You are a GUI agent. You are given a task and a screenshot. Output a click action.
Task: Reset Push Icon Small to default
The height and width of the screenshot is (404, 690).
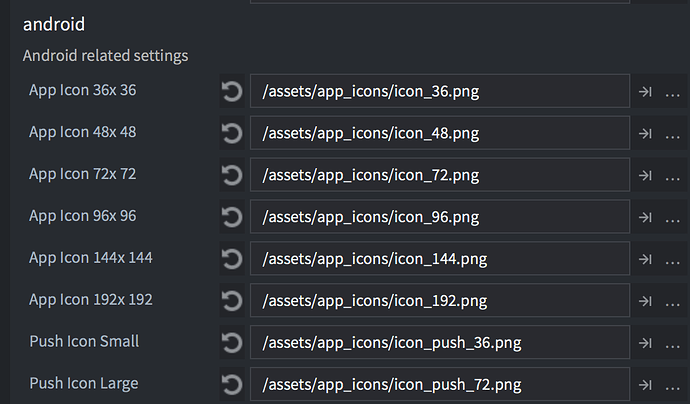232,342
